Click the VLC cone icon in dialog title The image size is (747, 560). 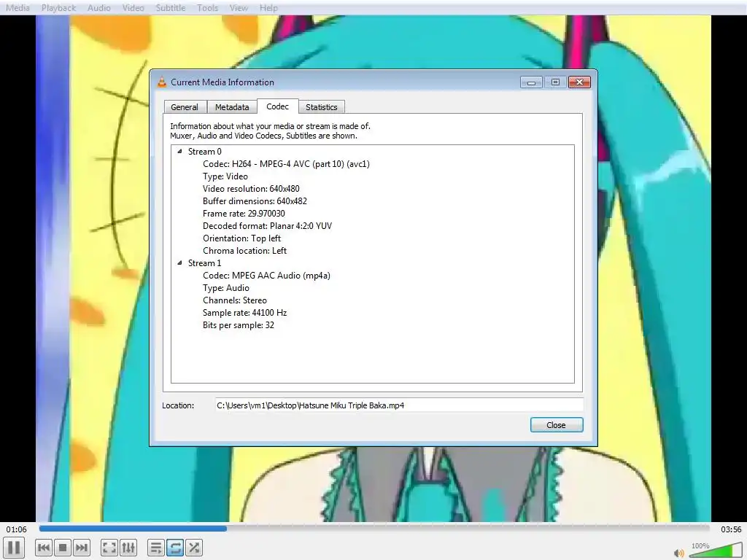pos(162,82)
